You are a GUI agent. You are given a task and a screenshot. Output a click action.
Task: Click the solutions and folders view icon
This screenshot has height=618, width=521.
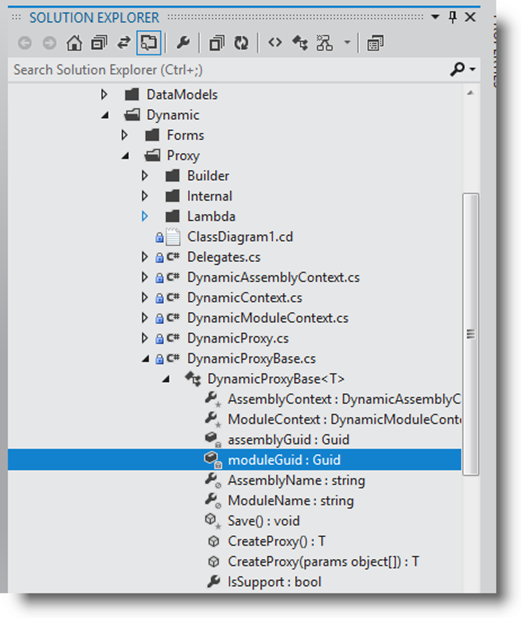coord(99,43)
